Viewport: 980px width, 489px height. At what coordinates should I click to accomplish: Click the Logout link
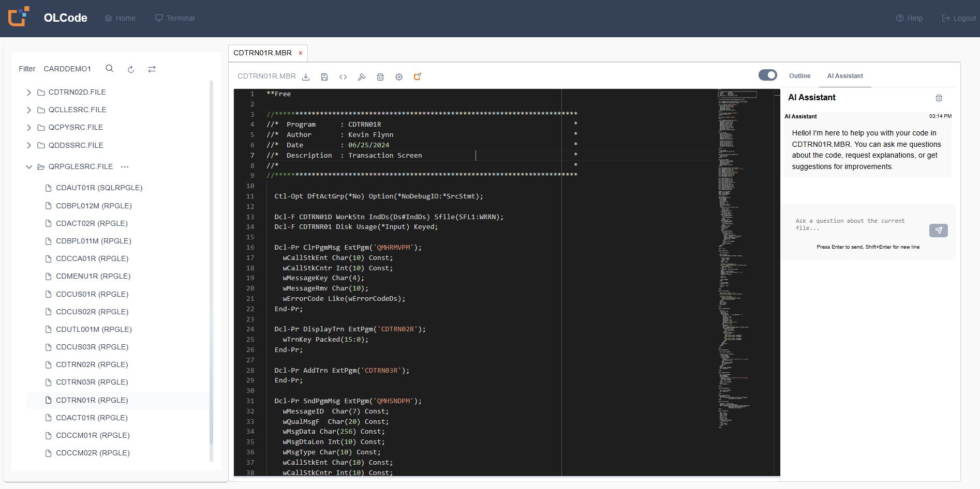[959, 18]
